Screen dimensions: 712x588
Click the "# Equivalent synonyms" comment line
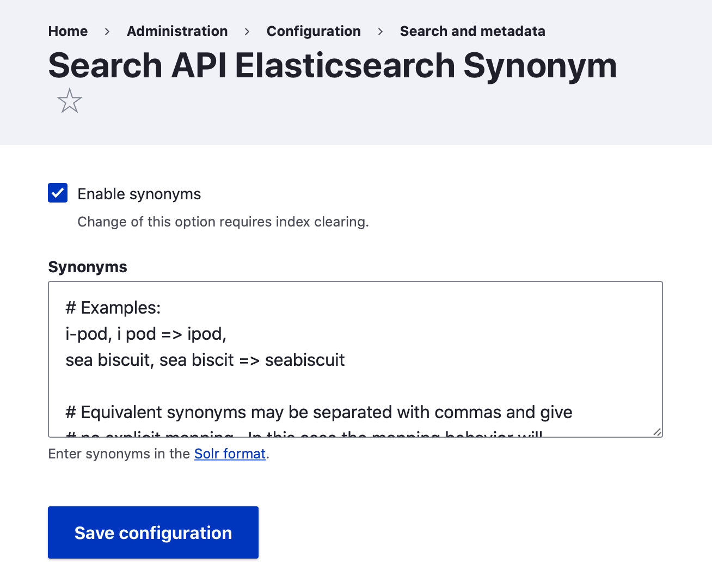pos(318,412)
